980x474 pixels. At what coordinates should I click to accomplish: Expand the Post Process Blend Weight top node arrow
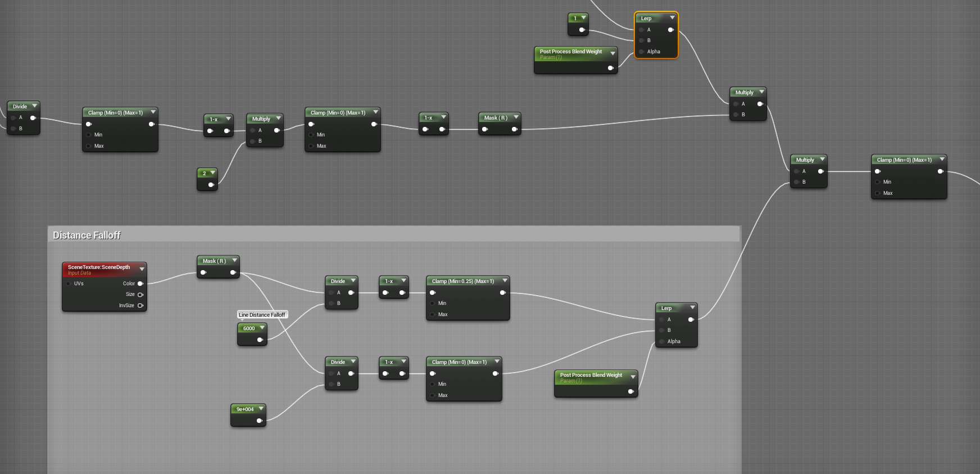click(x=612, y=53)
